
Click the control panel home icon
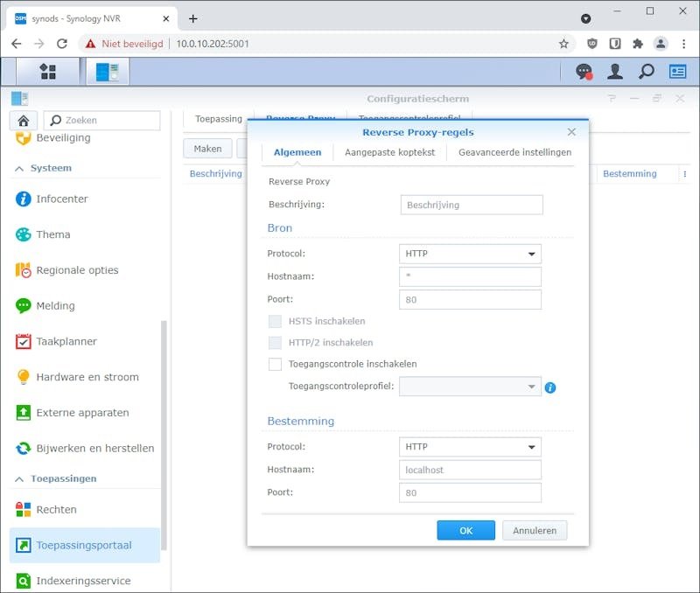point(24,121)
